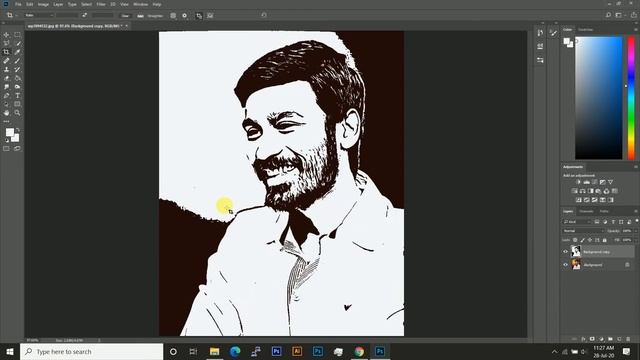Switch to the Channels tab
The width and height of the screenshot is (640, 360).
point(586,211)
